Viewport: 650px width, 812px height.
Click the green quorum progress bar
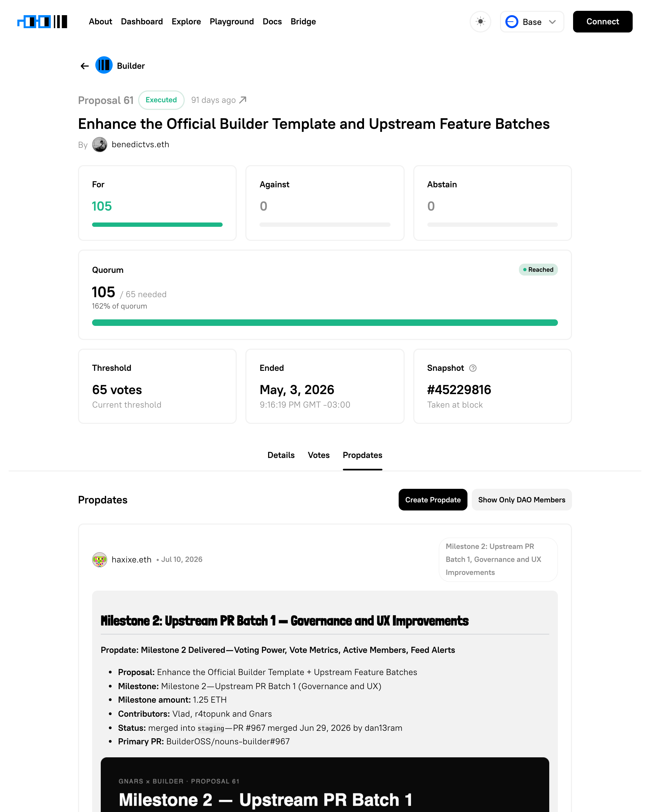[x=325, y=322]
